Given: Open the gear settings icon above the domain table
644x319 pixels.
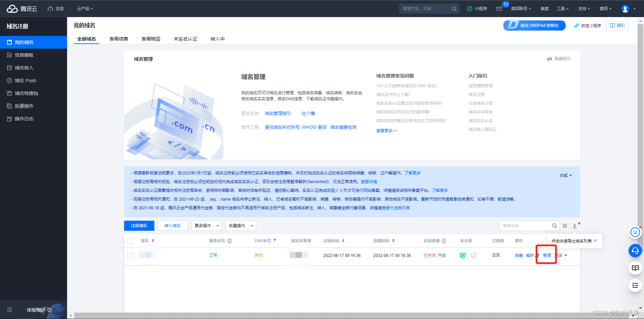Looking at the screenshot, I should (x=565, y=225).
